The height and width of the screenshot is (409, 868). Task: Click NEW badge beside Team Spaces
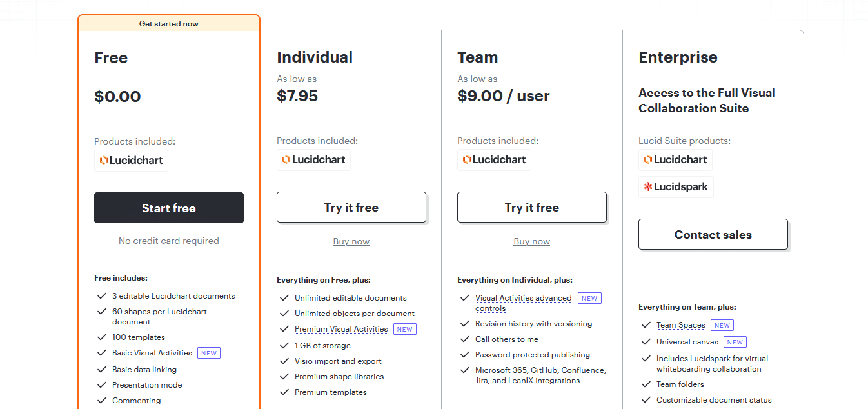coord(722,325)
